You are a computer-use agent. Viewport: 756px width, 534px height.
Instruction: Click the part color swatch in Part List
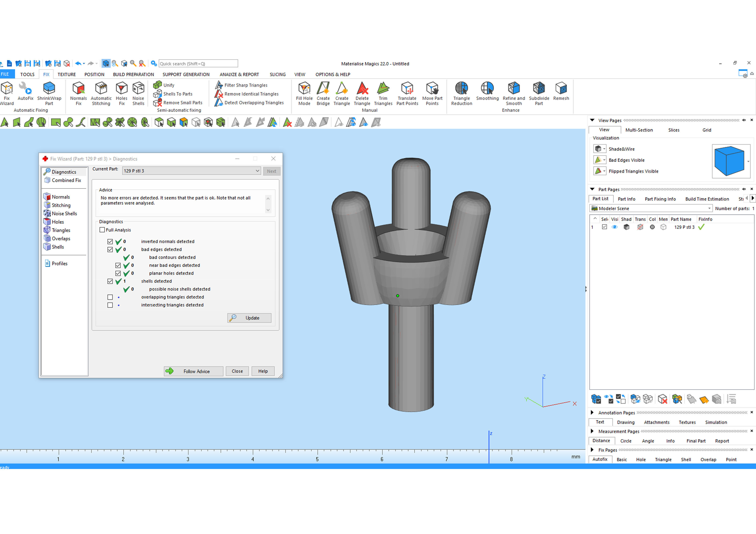click(652, 227)
